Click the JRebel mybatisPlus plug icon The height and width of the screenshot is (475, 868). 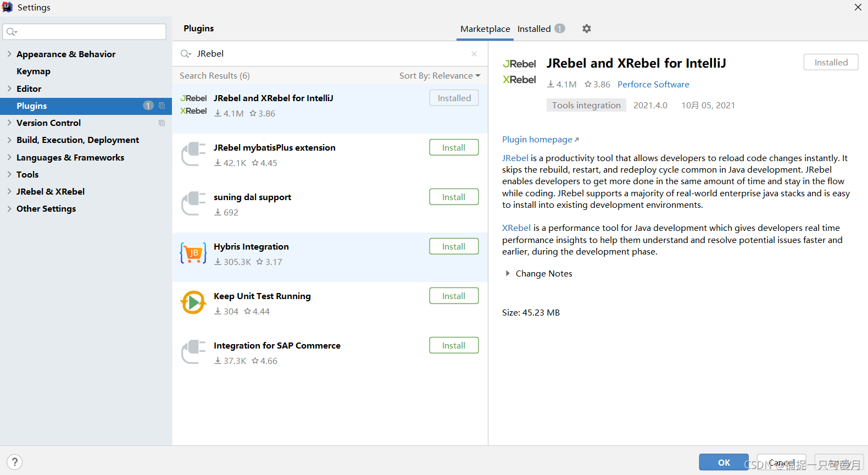[x=193, y=154]
